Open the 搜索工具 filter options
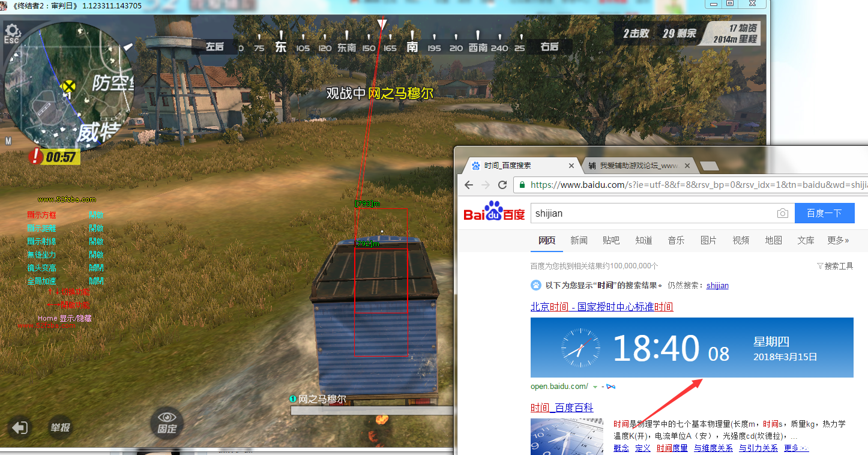868x455 pixels. point(835,266)
